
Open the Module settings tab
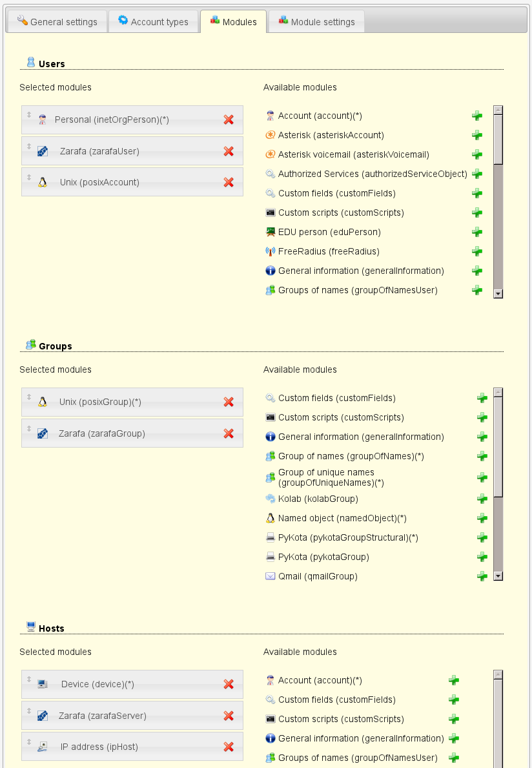(x=316, y=21)
